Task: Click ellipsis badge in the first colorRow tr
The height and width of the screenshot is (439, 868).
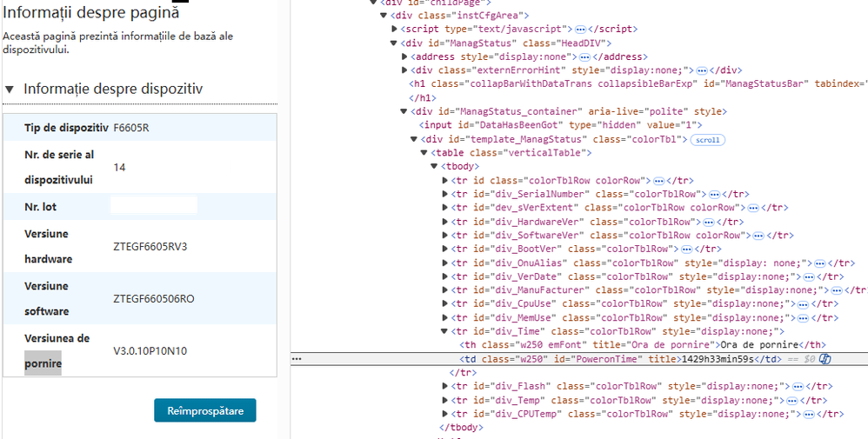Action: pyautogui.click(x=658, y=181)
